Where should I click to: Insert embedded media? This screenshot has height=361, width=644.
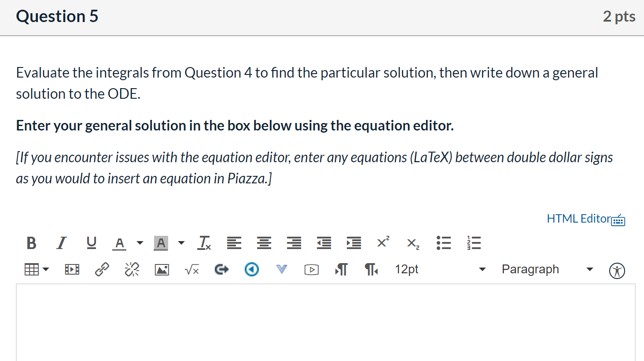(x=72, y=269)
